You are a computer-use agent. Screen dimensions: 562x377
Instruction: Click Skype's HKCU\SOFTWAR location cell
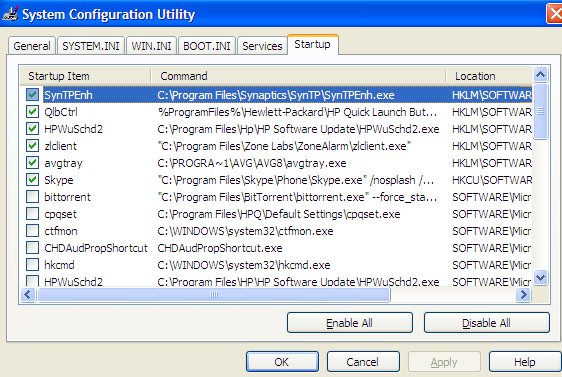click(492, 180)
